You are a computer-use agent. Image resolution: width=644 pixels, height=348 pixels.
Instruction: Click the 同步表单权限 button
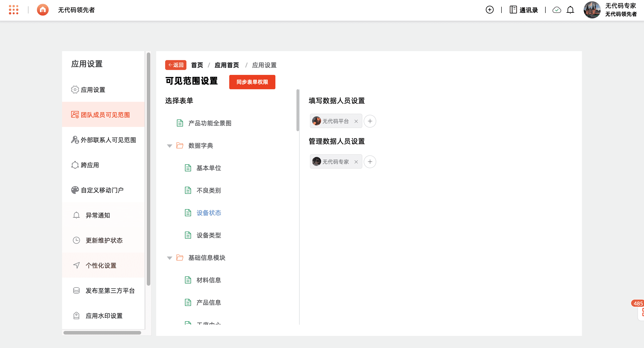(x=252, y=82)
